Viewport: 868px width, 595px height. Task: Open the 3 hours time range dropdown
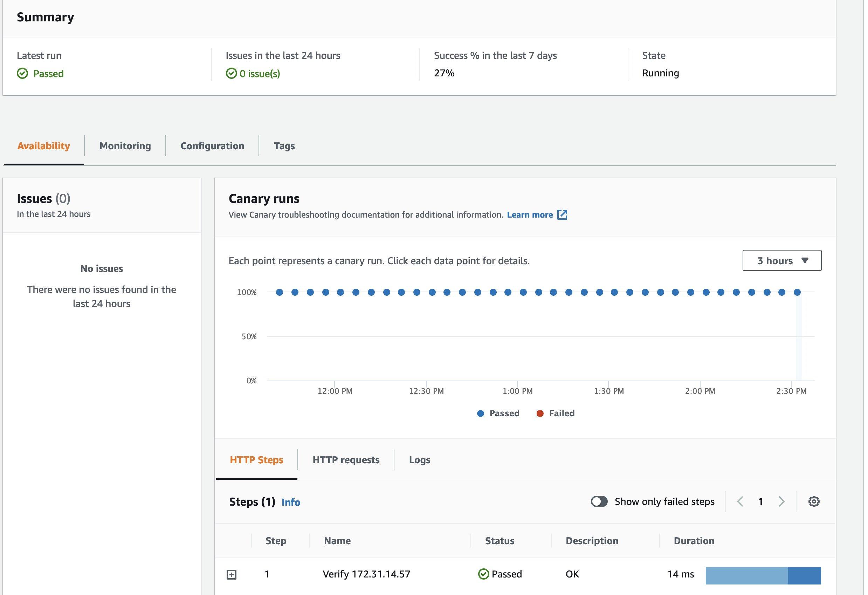click(x=781, y=260)
